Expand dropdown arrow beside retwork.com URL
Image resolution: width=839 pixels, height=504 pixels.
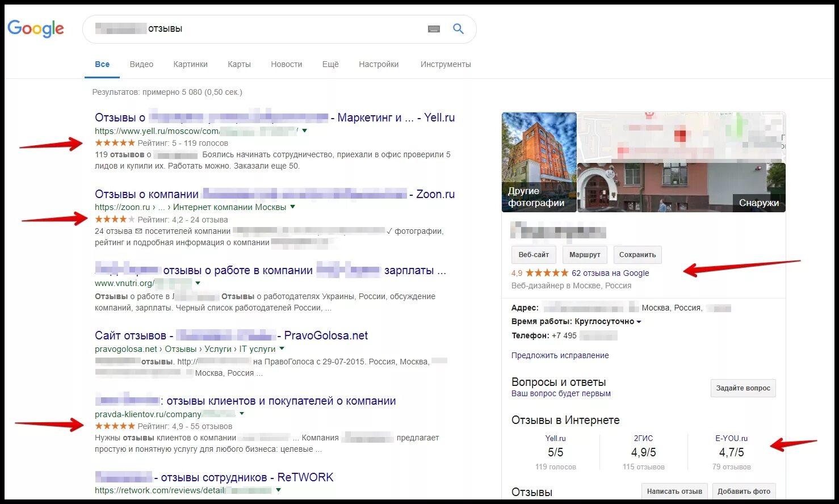pos(278,490)
